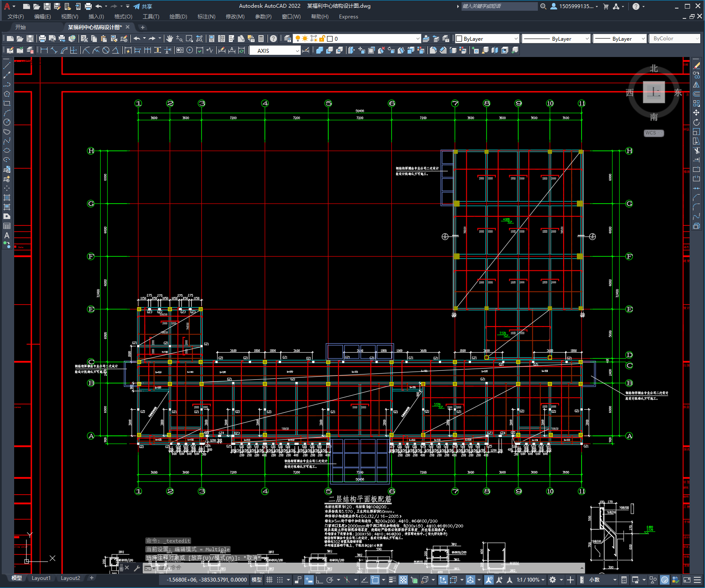Select the Circle tool in draw toolbar
The width and height of the screenshot is (705, 588).
pyautogui.click(x=7, y=122)
